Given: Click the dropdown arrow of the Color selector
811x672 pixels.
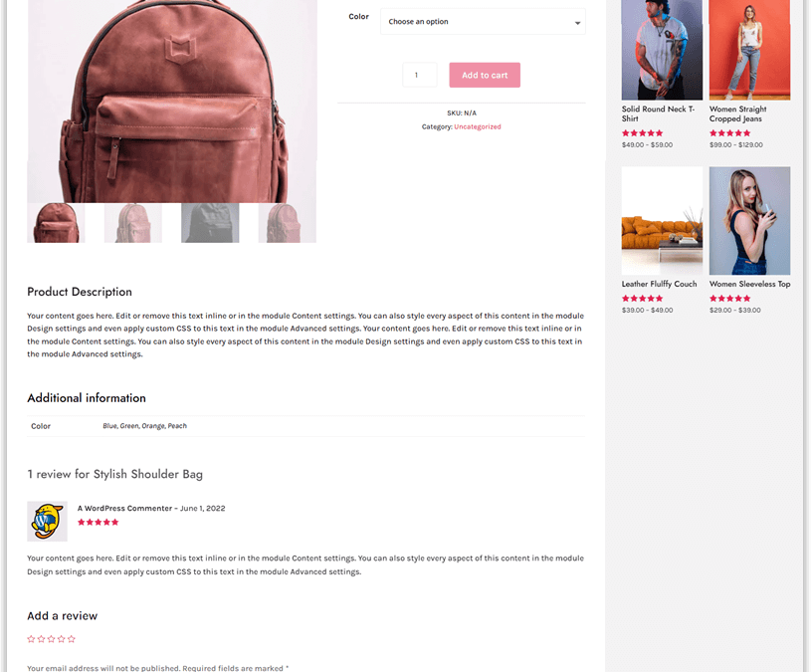Looking at the screenshot, I should (x=577, y=23).
